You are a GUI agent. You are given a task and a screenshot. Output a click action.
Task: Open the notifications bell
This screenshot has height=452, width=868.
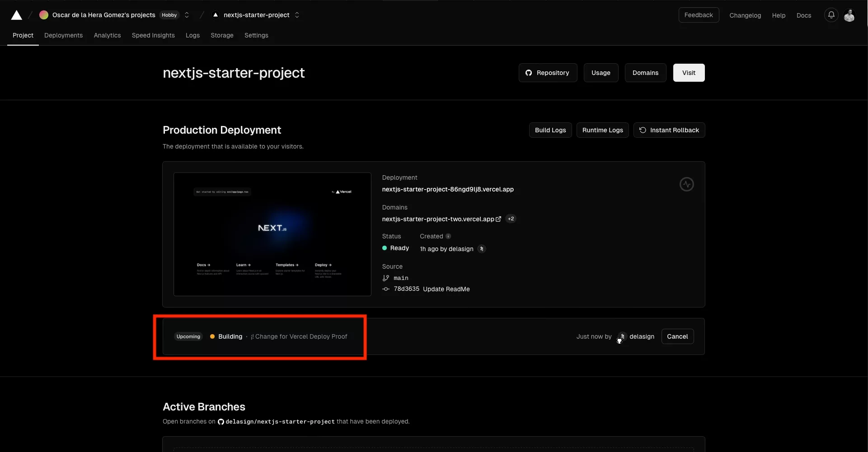click(x=831, y=15)
